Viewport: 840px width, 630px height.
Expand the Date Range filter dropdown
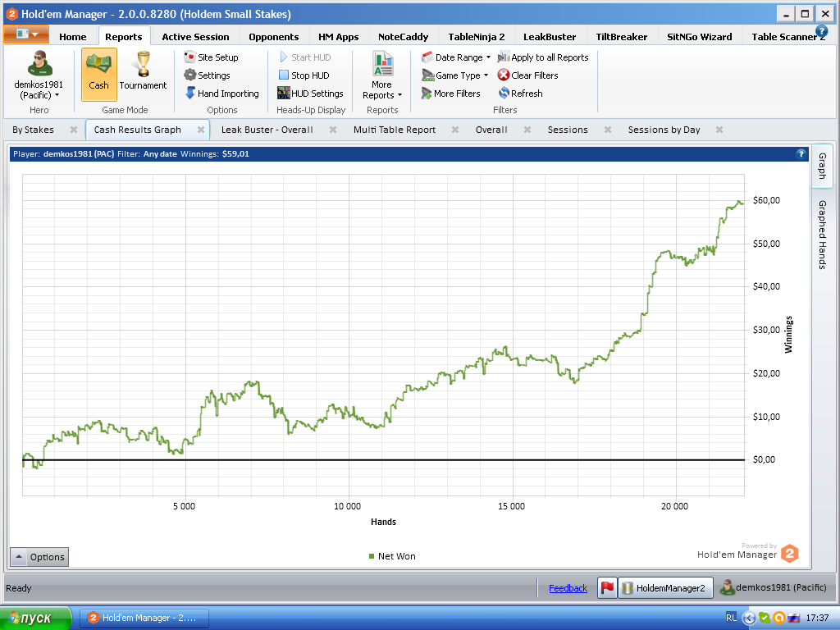[x=456, y=57]
